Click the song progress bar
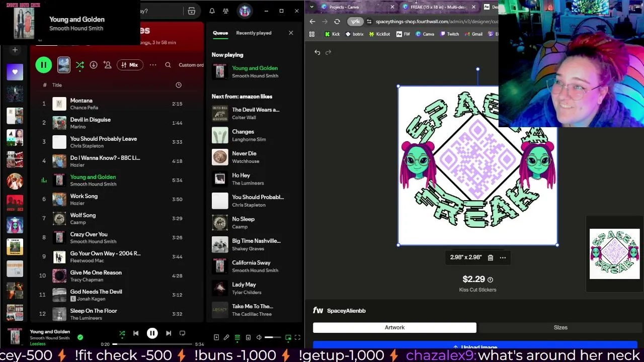The height and width of the screenshot is (362, 644). pos(152,344)
